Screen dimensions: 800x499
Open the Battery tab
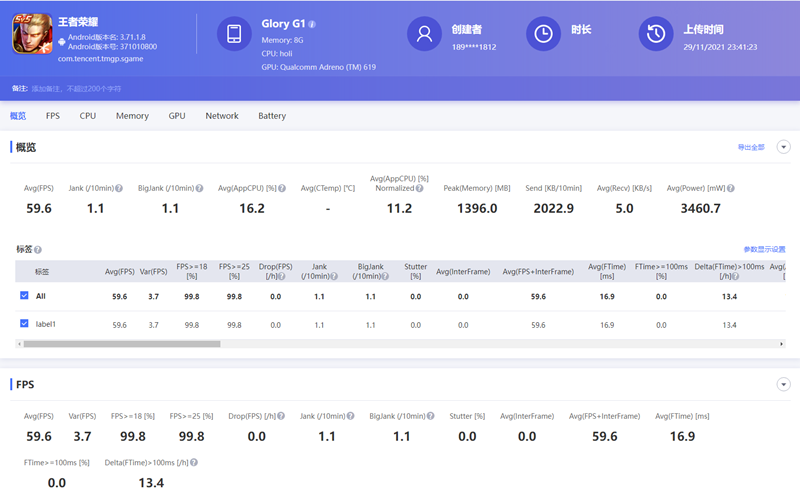[x=272, y=116]
